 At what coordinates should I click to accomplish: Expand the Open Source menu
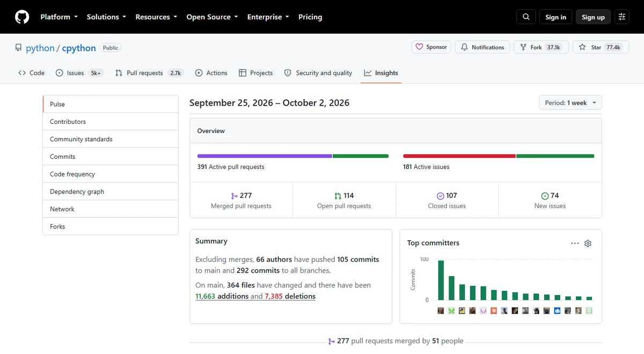212,17
